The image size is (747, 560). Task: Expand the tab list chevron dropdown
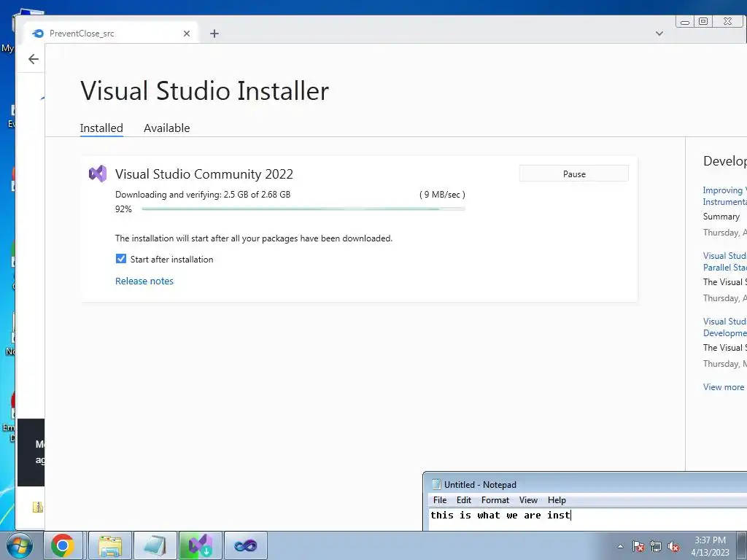click(659, 34)
